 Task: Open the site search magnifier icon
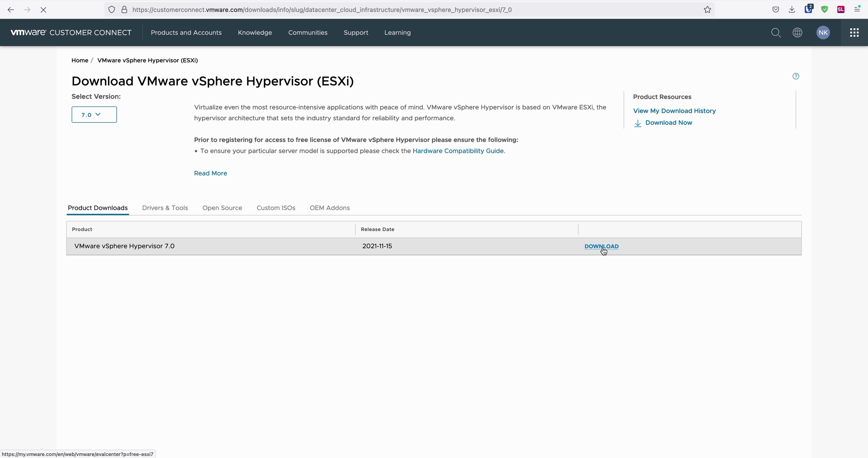pos(776,33)
